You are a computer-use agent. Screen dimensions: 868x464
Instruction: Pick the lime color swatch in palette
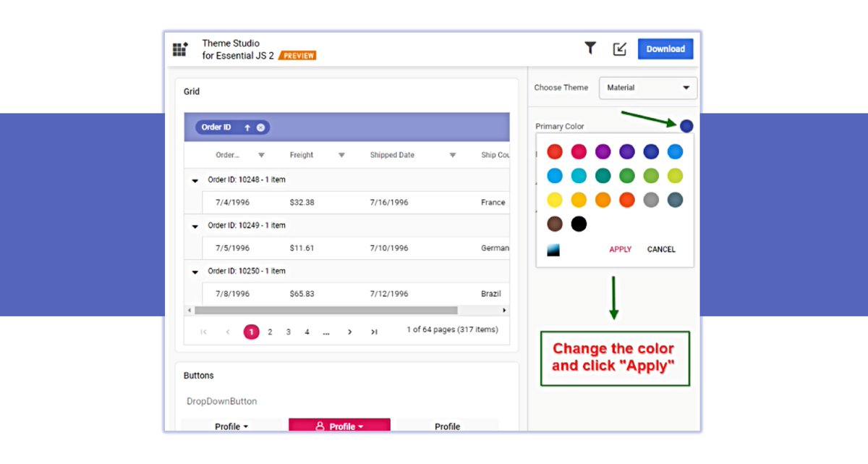click(675, 175)
